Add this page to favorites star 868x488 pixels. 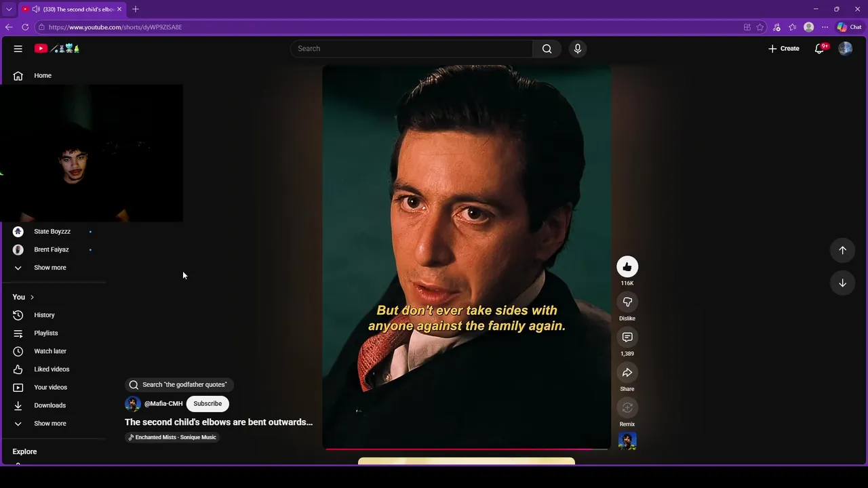(x=760, y=27)
